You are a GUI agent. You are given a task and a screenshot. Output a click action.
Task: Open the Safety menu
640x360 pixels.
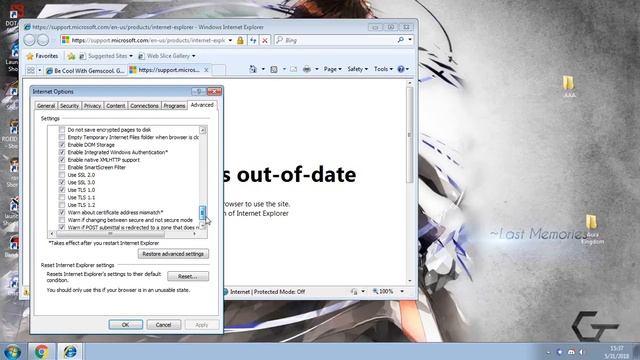358,69
